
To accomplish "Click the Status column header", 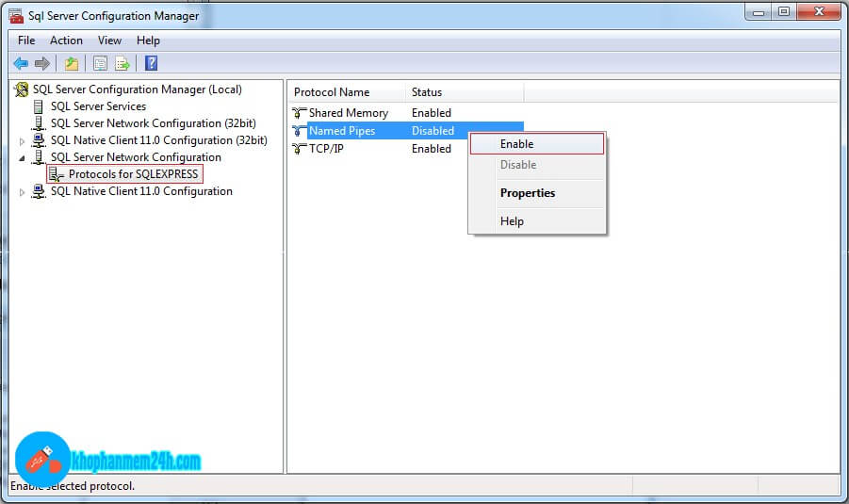I will (x=427, y=92).
